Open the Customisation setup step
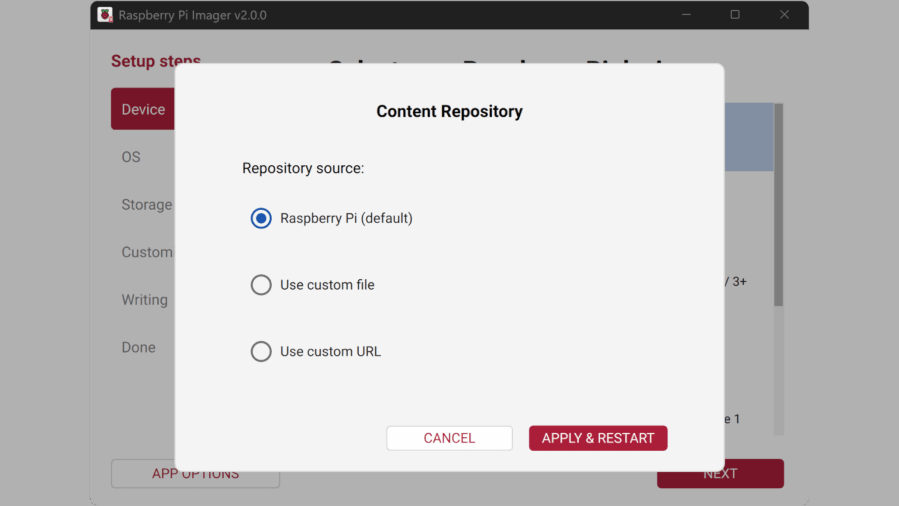The width and height of the screenshot is (899, 506). 147,252
